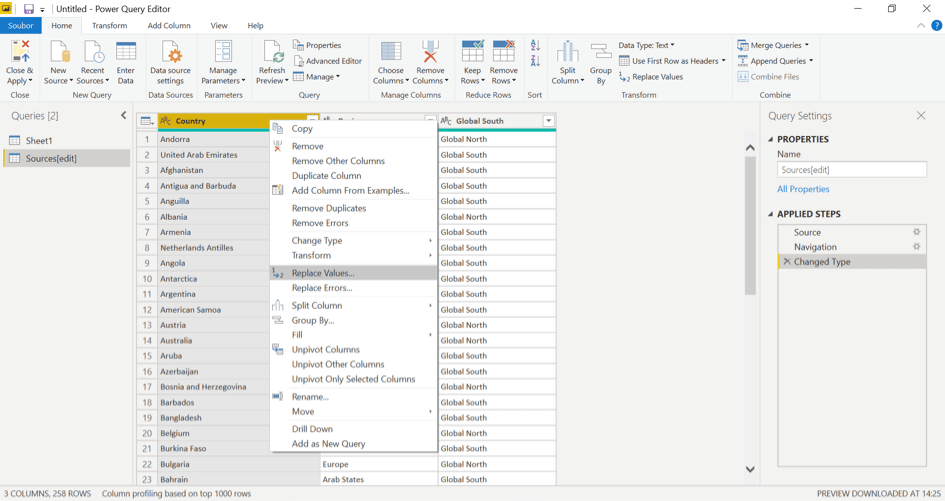Click the Enter Data icon
The height and width of the screenshot is (501, 945).
coord(125,52)
